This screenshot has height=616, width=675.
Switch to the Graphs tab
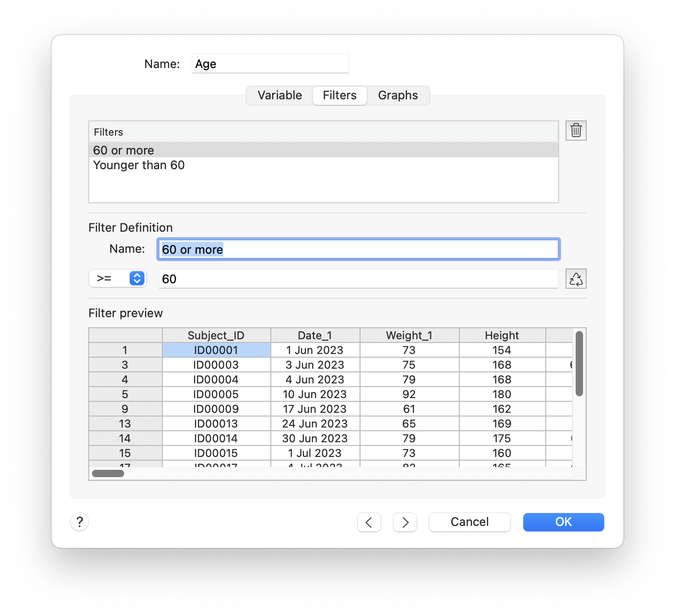398,96
